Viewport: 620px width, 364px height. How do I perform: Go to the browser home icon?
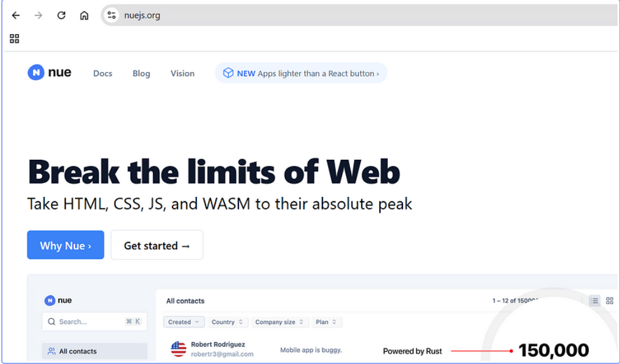click(x=84, y=15)
